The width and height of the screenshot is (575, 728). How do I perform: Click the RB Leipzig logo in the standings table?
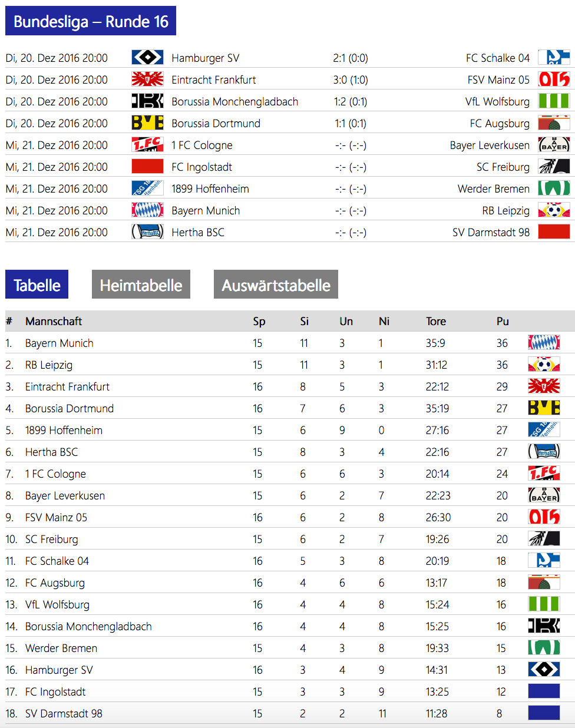coord(544,365)
